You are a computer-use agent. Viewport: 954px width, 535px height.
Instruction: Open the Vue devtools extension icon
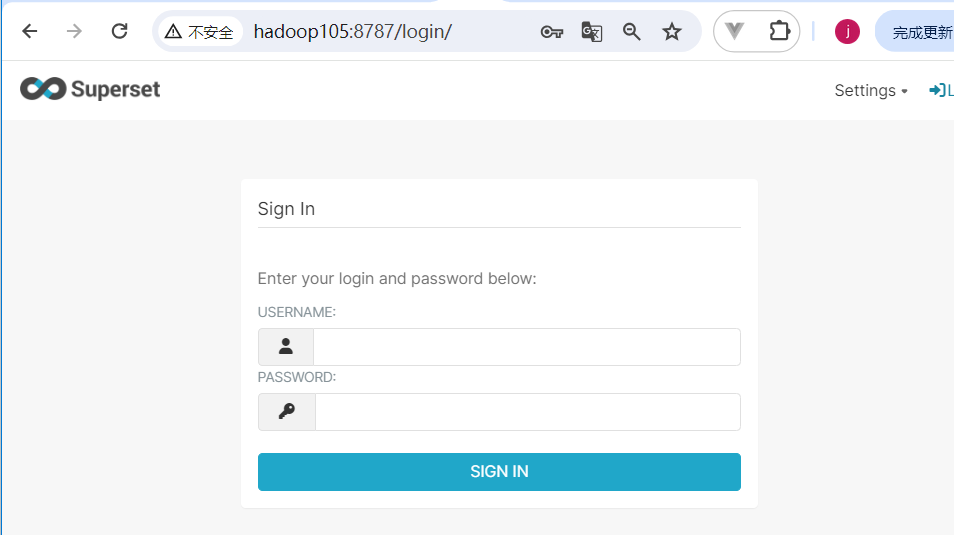coord(735,31)
